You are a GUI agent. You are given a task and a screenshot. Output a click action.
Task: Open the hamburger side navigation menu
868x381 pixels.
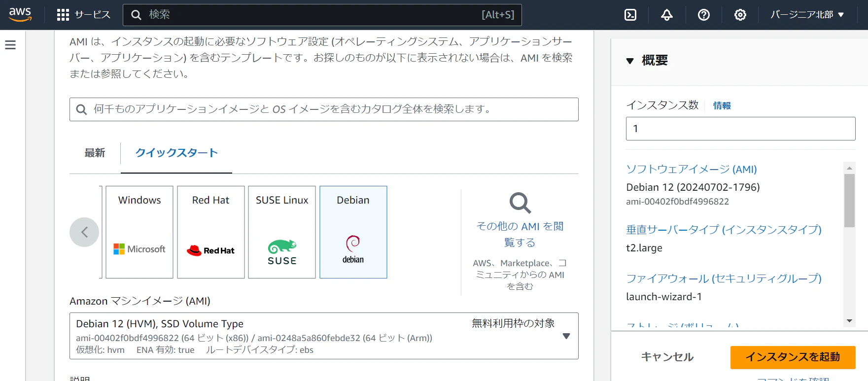click(x=10, y=45)
